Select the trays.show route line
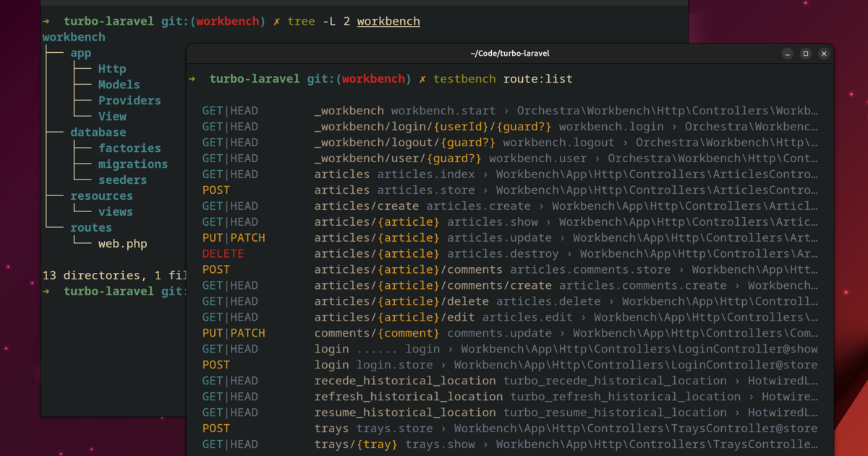The height and width of the screenshot is (456, 868). pos(441,444)
